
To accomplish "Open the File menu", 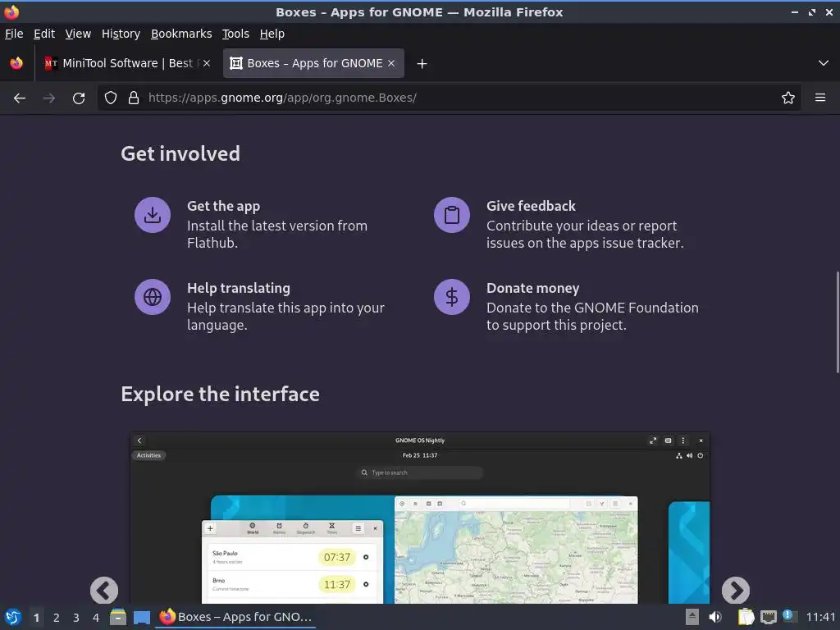I will tap(14, 34).
